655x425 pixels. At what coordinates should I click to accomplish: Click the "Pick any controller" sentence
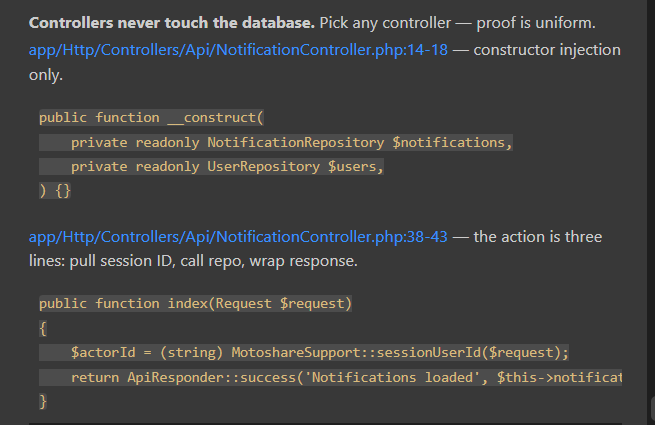pos(385,23)
